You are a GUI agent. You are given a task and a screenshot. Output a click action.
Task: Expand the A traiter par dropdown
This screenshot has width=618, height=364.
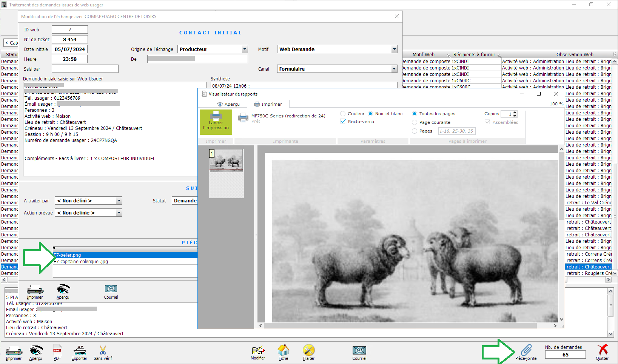[119, 201]
